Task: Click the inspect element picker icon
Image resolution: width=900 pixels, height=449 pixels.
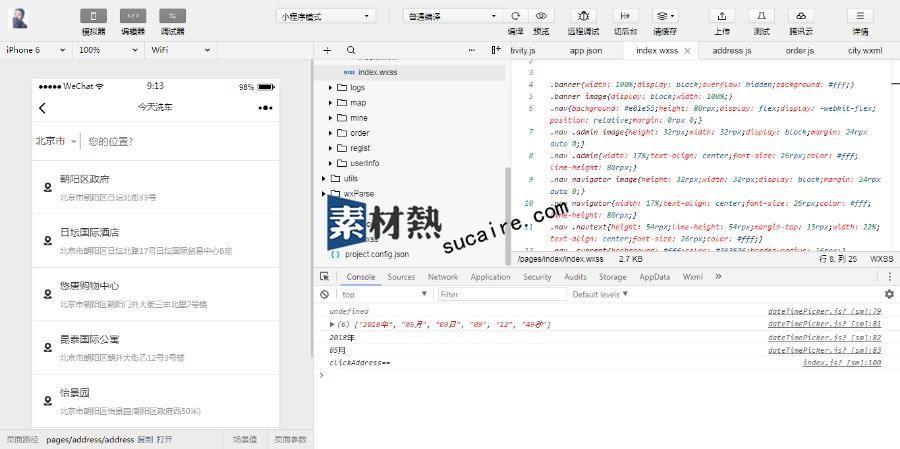Action: pyautogui.click(x=325, y=277)
